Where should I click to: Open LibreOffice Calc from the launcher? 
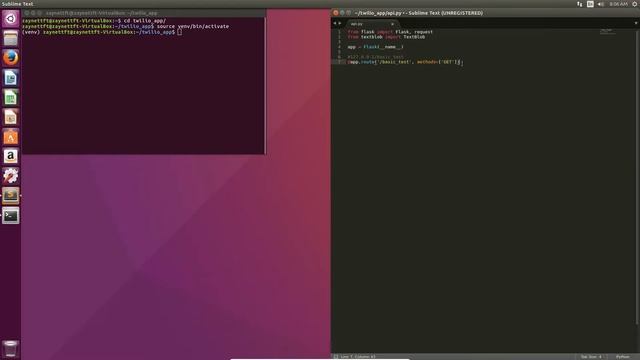click(11, 98)
